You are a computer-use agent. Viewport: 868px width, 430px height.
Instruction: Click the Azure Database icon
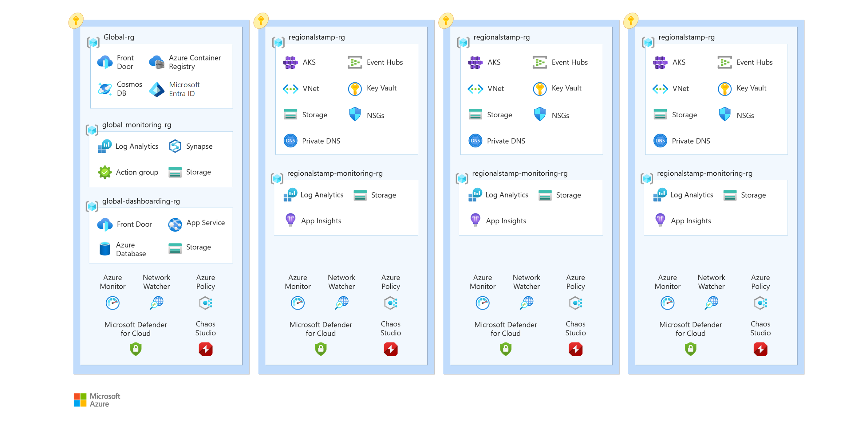105,249
